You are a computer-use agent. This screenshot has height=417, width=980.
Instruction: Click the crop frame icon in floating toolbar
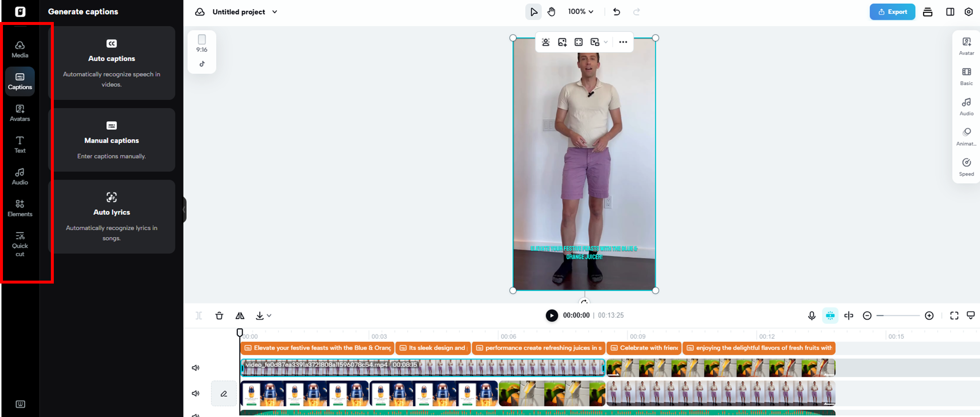pos(579,42)
